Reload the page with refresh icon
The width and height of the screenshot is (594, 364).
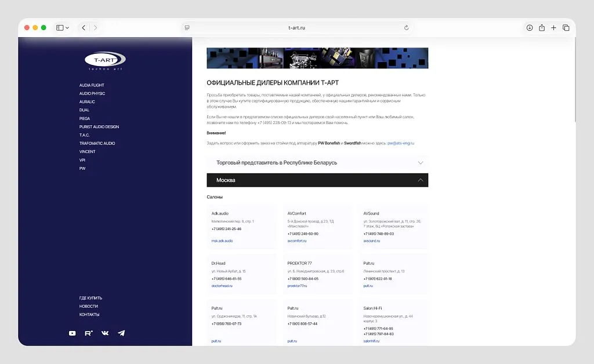[406, 28]
